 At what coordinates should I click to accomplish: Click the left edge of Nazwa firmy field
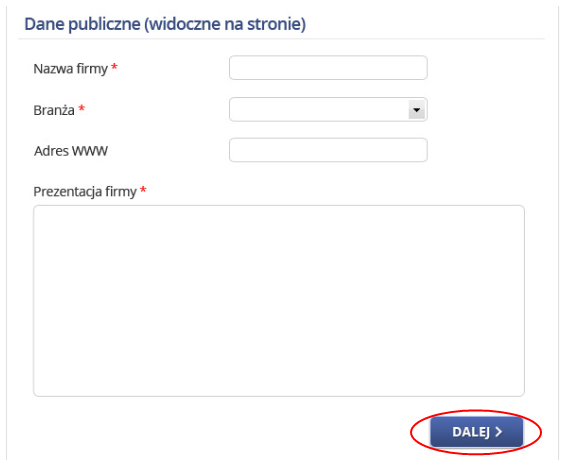[235, 68]
